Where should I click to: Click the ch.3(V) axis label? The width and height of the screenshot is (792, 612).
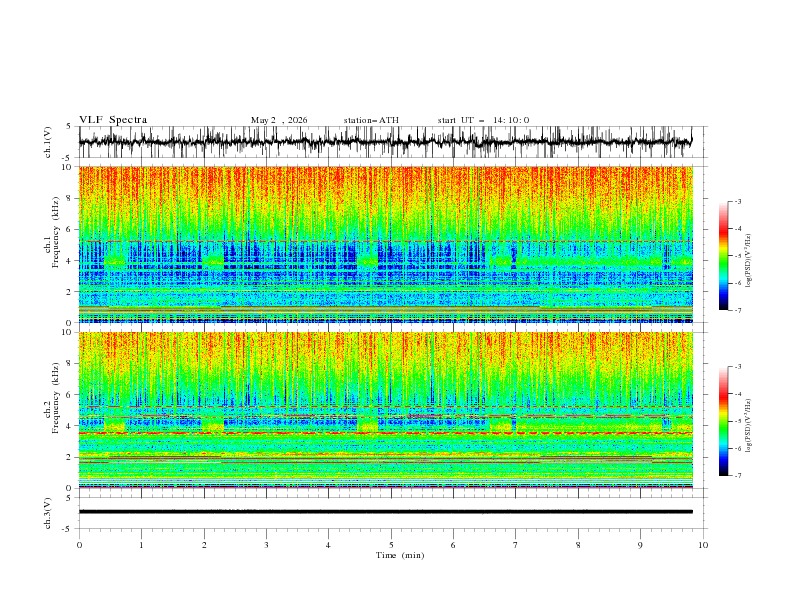(48, 513)
